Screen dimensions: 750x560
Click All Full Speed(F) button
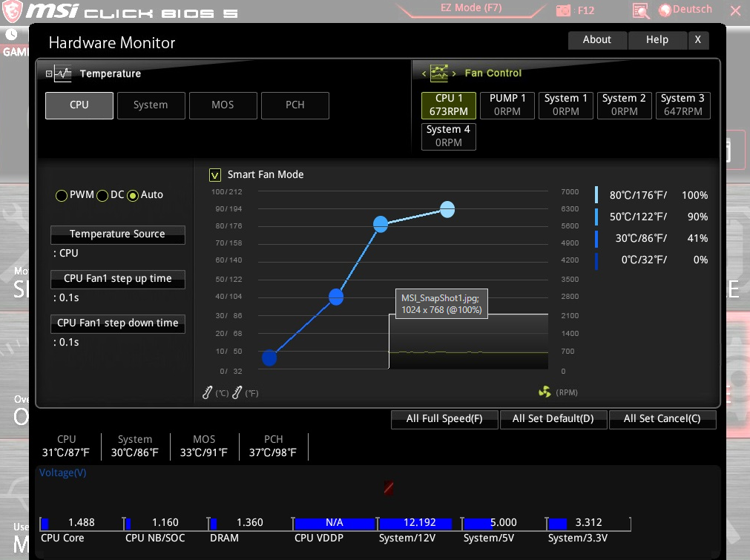444,419
